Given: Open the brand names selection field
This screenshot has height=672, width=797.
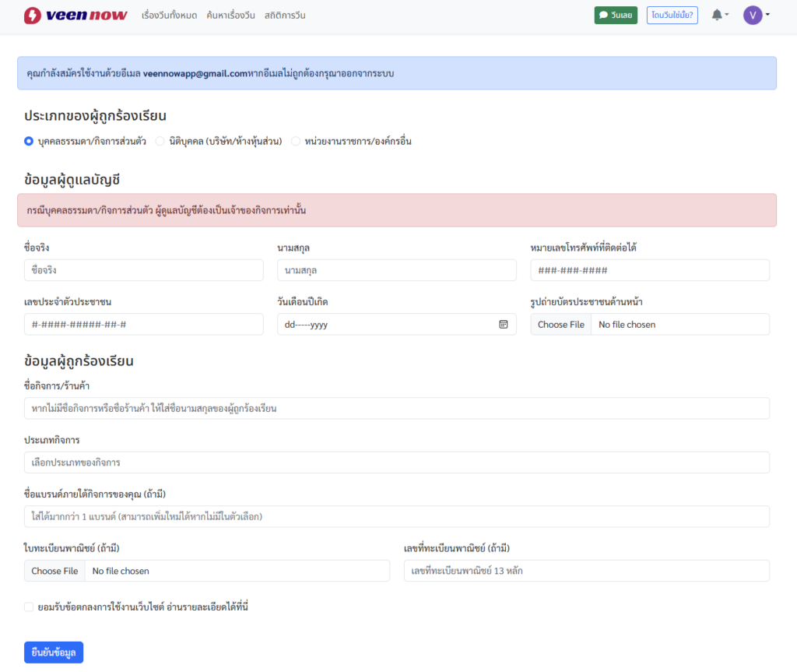Looking at the screenshot, I should [x=396, y=516].
